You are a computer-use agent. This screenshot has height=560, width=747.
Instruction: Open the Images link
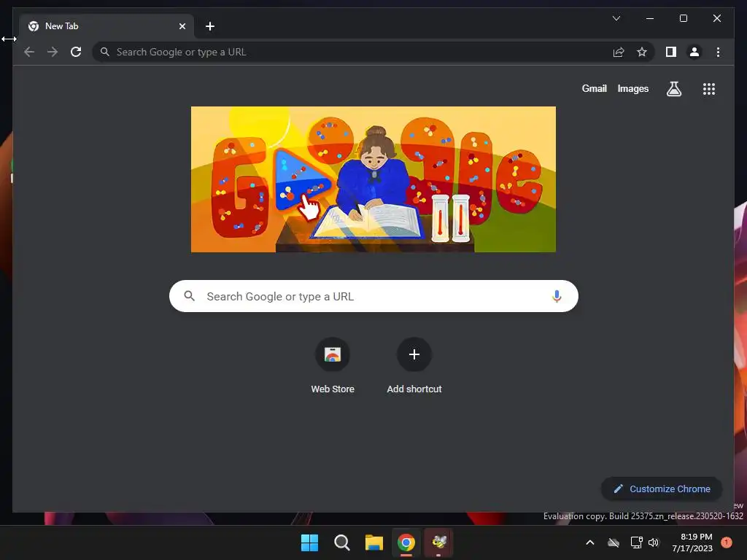[x=632, y=88]
